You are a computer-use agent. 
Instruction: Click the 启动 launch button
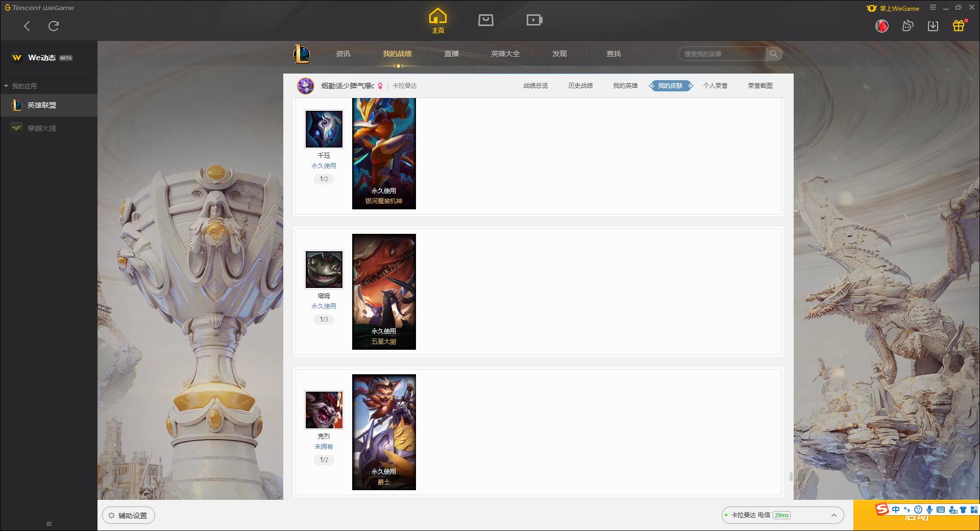916,516
